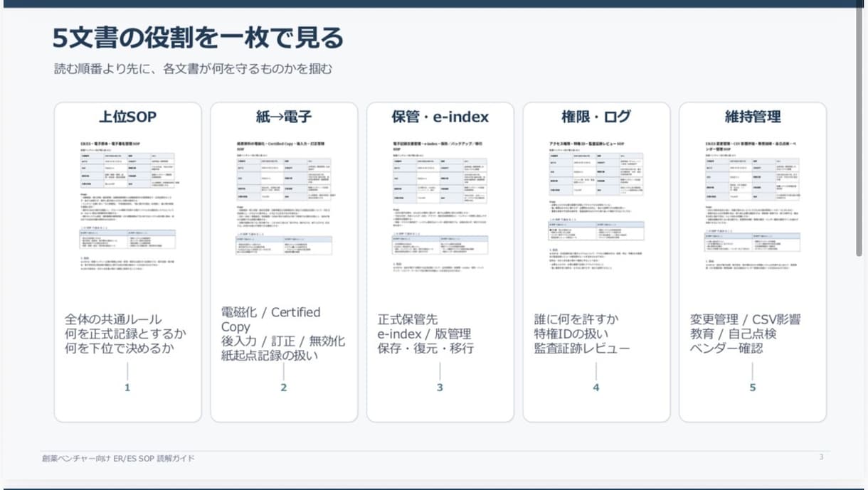The width and height of the screenshot is (868, 490).
Task: Click number 2 under the 紙→電子 card
Action: click(x=284, y=388)
